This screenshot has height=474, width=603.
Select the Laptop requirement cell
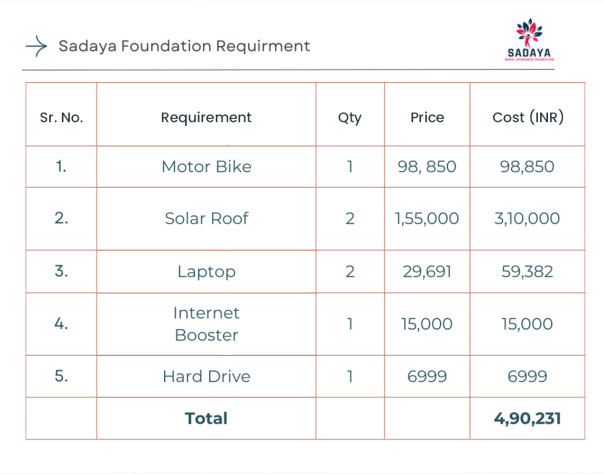coord(206,272)
